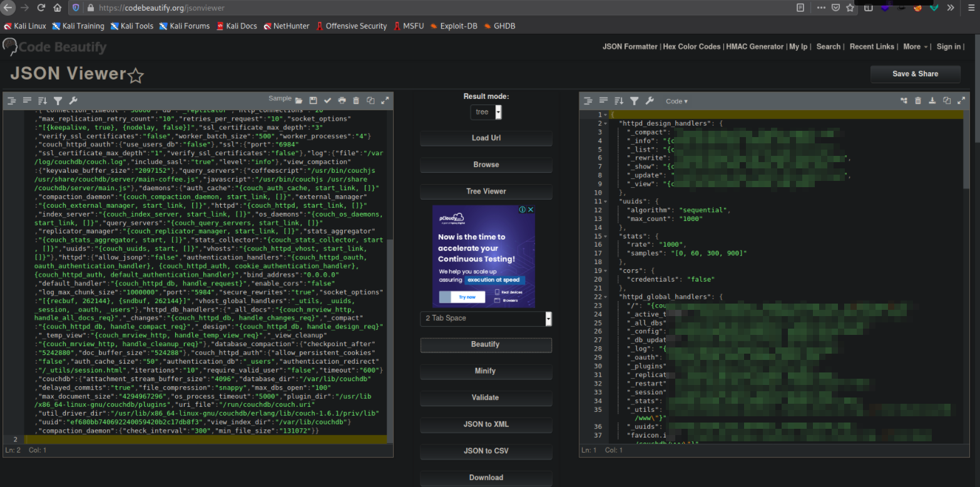Image resolution: width=980 pixels, height=487 pixels.
Task: Click the trash icon in right output toolbar
Action: click(918, 101)
